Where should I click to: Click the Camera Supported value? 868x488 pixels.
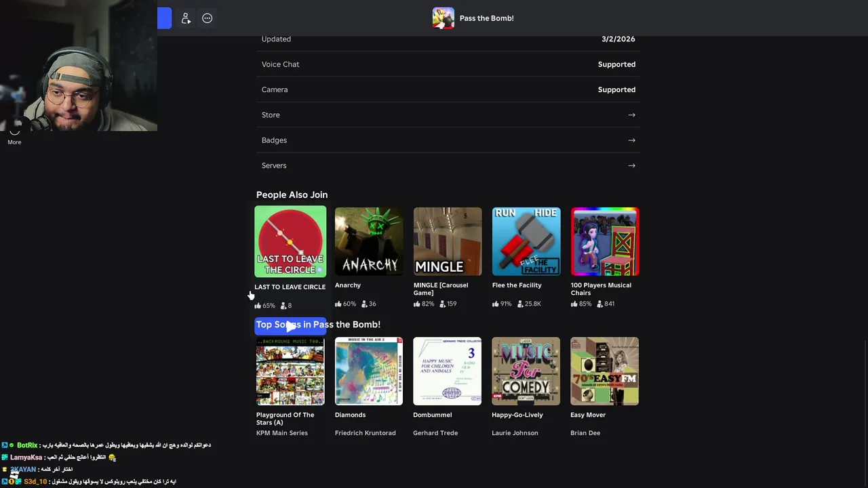[x=616, y=89]
